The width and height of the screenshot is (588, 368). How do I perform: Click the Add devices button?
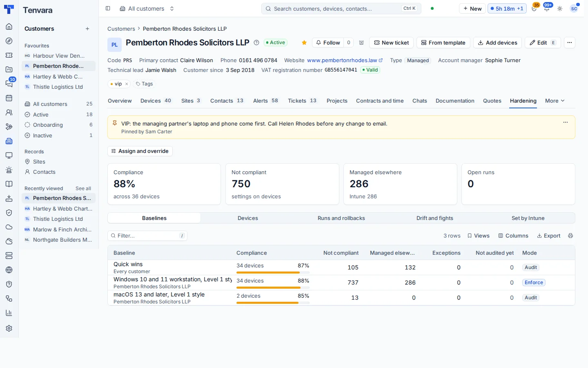(x=497, y=43)
